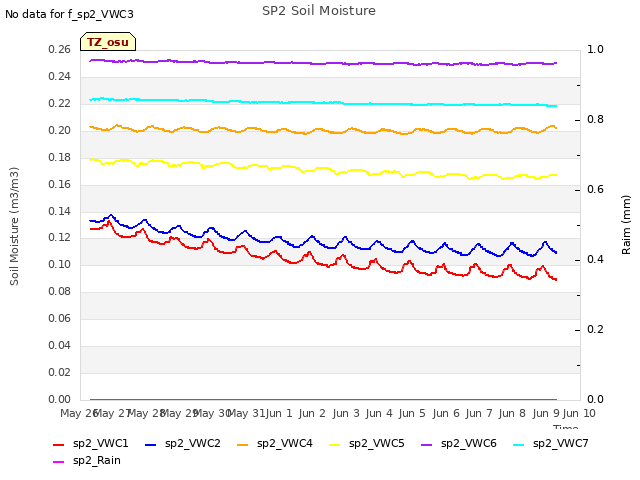Click the 0.26 left axis value
640x480 pixels.
pos(60,50)
